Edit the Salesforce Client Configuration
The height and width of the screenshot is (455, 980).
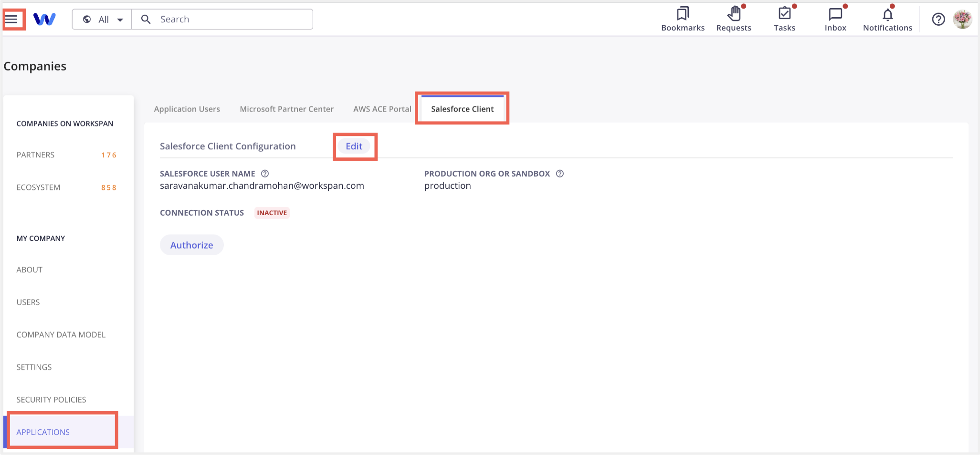tap(354, 146)
